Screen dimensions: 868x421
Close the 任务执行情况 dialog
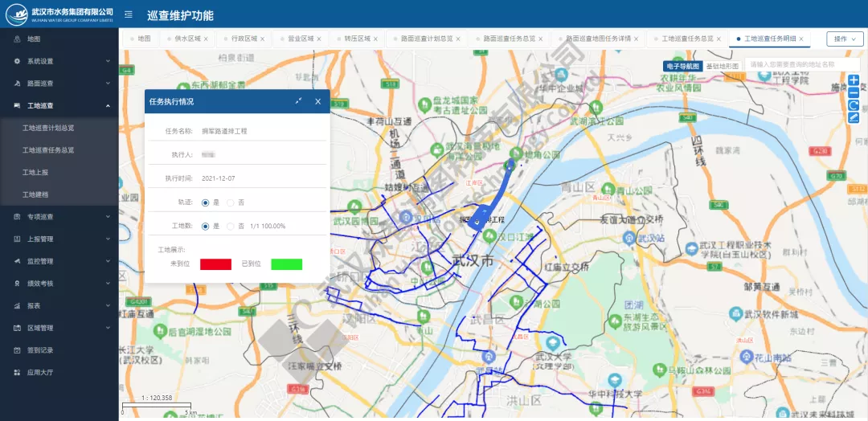pyautogui.click(x=317, y=101)
